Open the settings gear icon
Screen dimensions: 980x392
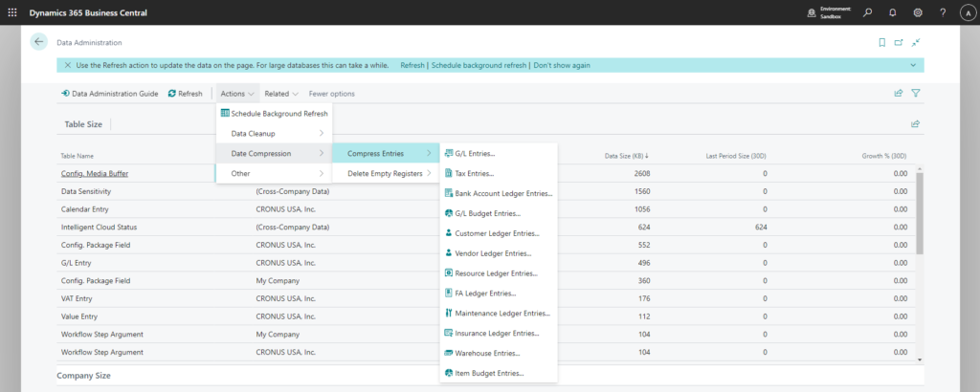pyautogui.click(x=918, y=12)
